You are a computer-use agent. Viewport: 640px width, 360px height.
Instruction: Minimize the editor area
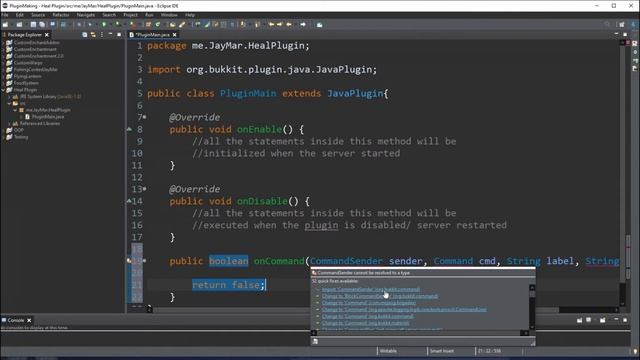616,34
